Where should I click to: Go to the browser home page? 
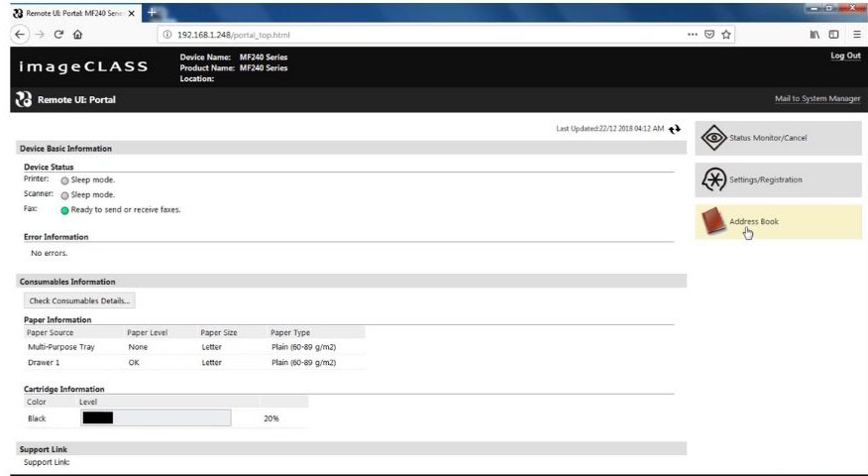[78, 35]
